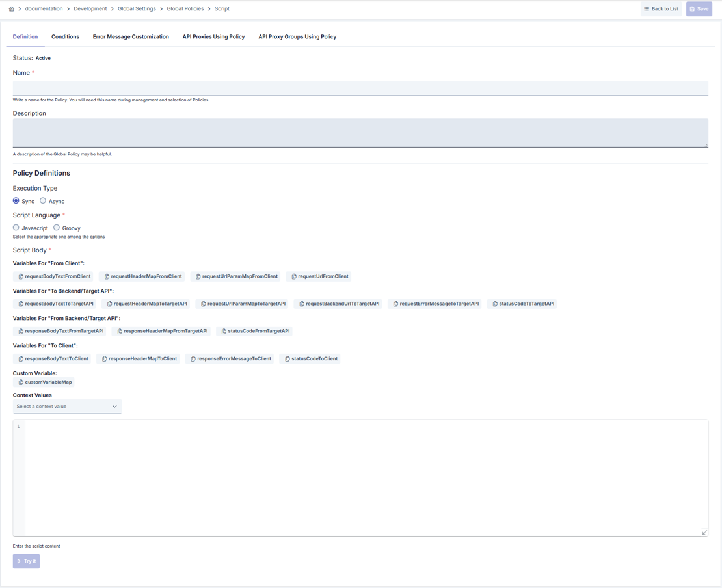The image size is (722, 588).
Task: Copy requestUrlParamMapFromClient variable icon
Action: pos(198,276)
